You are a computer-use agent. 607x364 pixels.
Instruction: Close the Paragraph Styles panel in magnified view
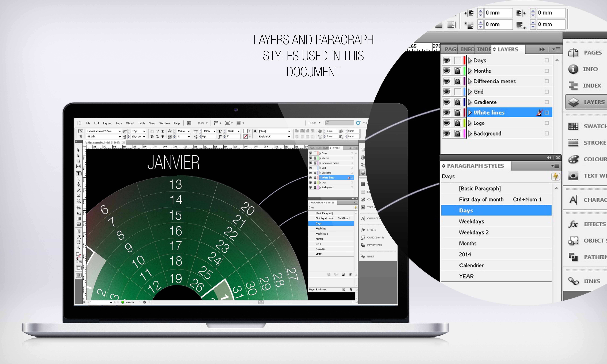coord(558,157)
